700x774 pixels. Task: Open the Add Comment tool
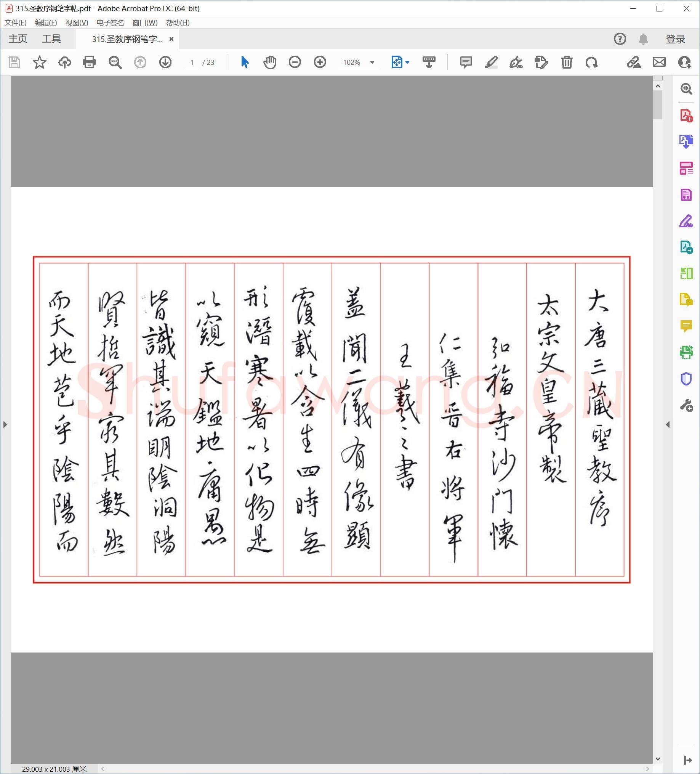pos(466,62)
